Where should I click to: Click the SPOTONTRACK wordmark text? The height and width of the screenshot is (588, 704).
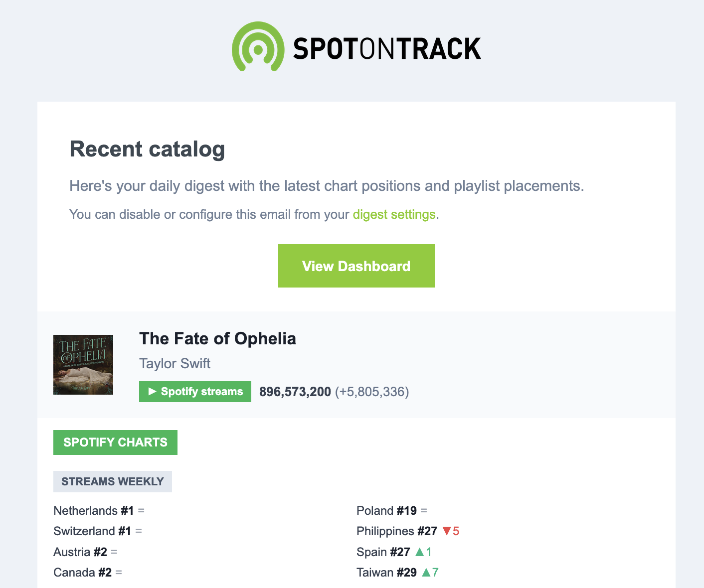(387, 49)
